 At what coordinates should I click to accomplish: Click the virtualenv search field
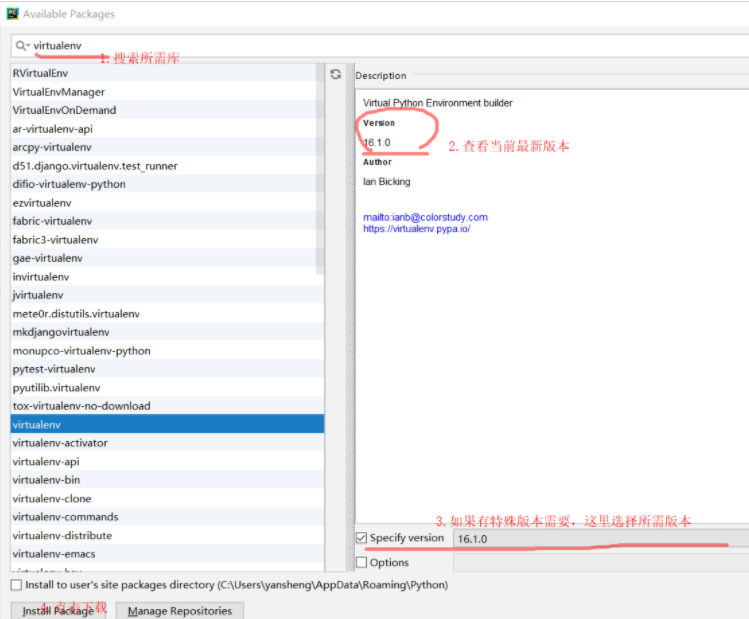380,46
